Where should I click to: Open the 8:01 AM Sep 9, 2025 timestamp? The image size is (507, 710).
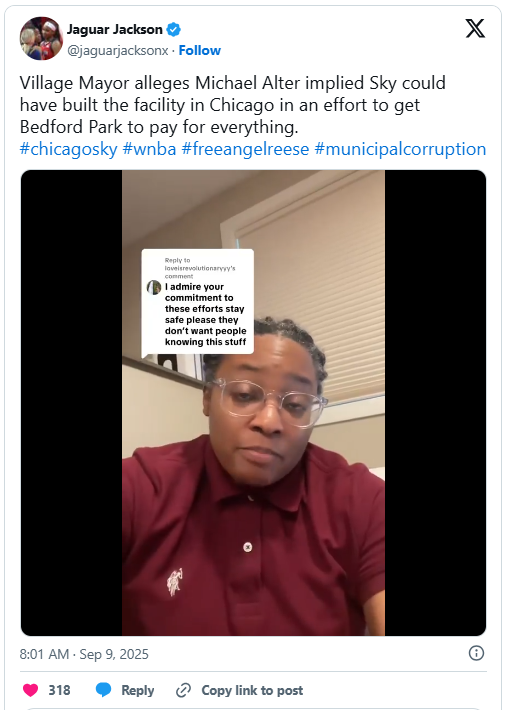pyautogui.click(x=84, y=654)
